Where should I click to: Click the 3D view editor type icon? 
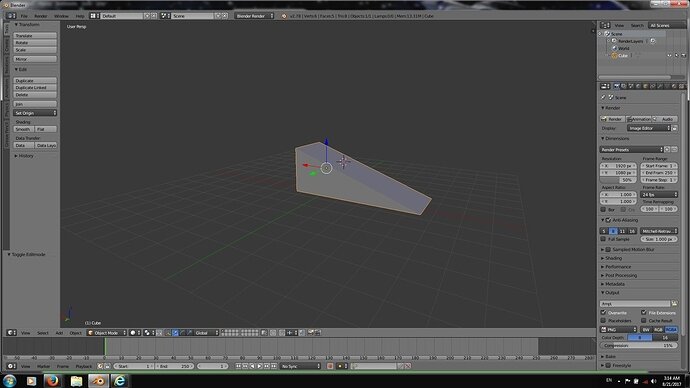(x=11, y=333)
